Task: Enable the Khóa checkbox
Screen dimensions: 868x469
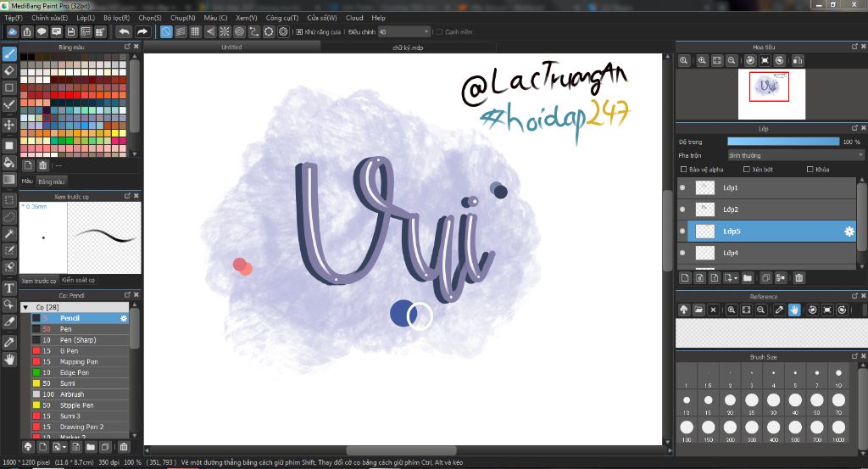Action: pos(810,170)
